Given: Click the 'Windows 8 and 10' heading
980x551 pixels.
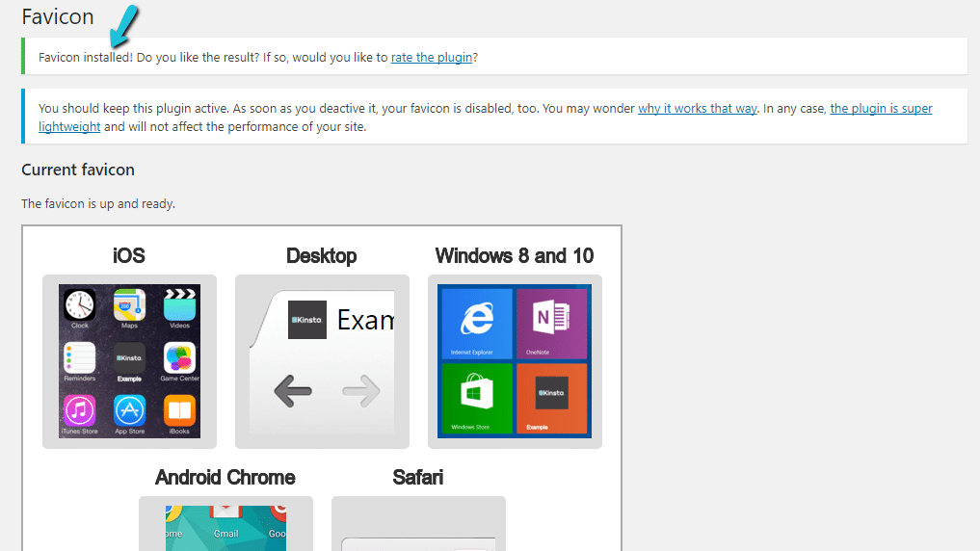Looking at the screenshot, I should pyautogui.click(x=515, y=255).
